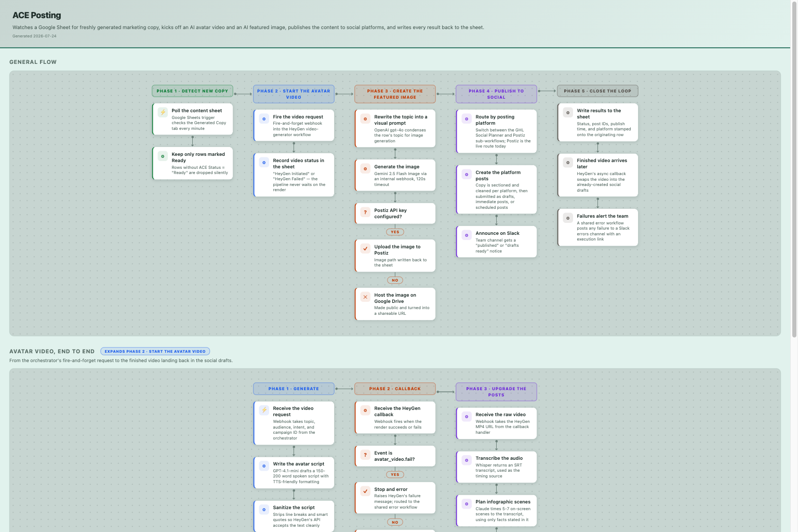This screenshot has height=532, width=798.
Task: Click the gear icon on Create the platform posts
Action: (x=467, y=174)
